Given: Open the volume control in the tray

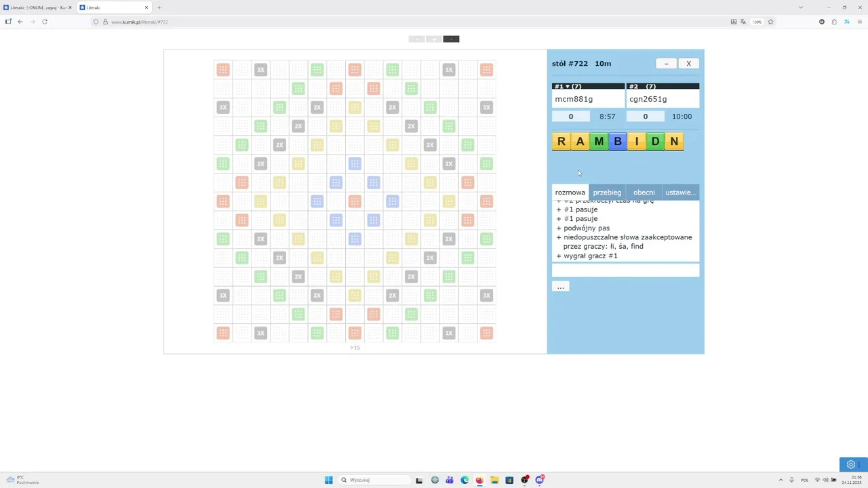Looking at the screenshot, I should click(x=825, y=480).
